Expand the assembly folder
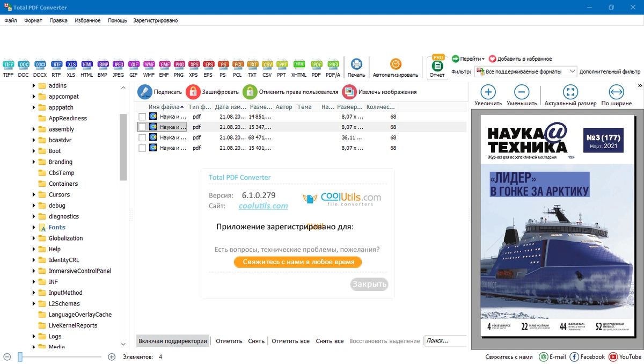Image resolution: width=644 pixels, height=364 pixels. (x=34, y=129)
